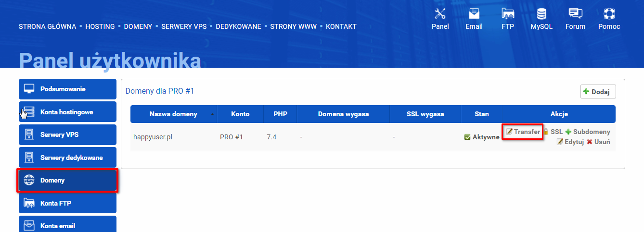
Task: Click Transfer for happyuser.pl
Action: pyautogui.click(x=523, y=132)
